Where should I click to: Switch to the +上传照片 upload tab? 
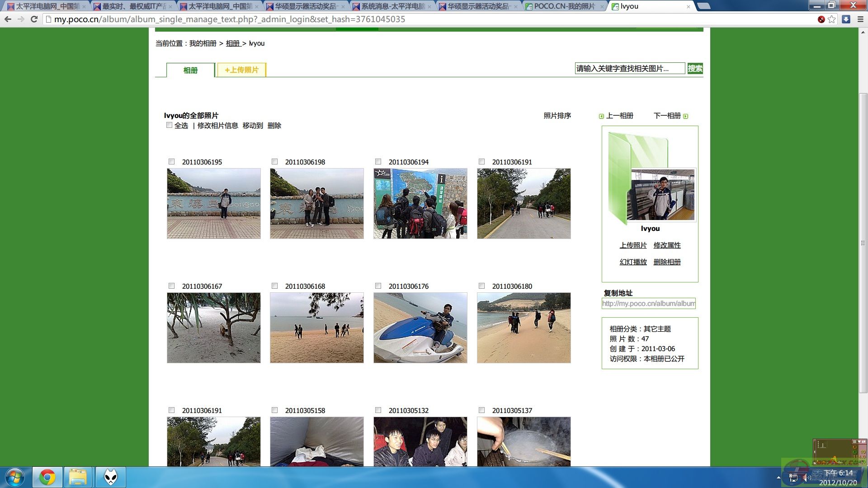pos(241,70)
